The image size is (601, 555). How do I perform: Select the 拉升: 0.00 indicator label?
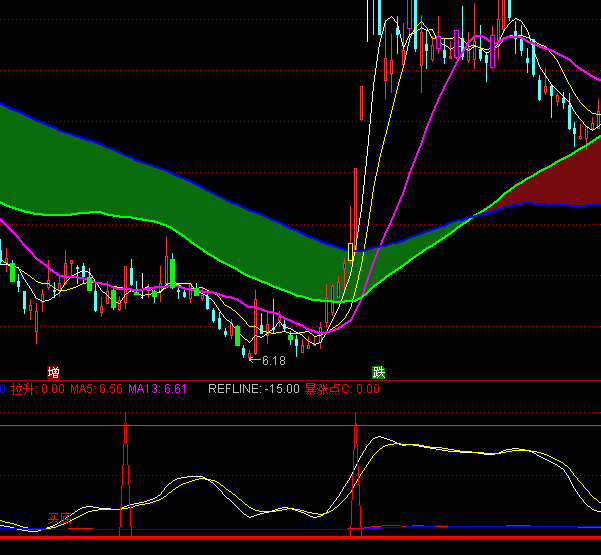tap(37, 389)
